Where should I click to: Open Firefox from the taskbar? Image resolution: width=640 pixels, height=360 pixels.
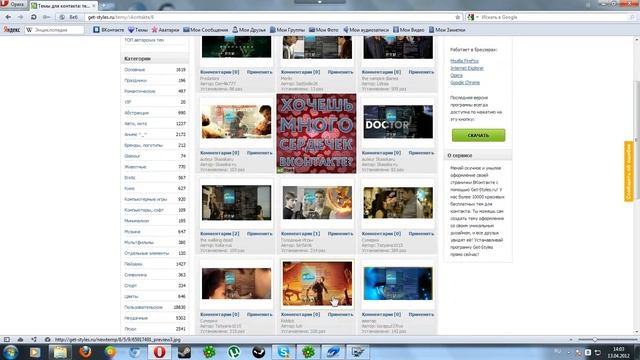click(85, 352)
